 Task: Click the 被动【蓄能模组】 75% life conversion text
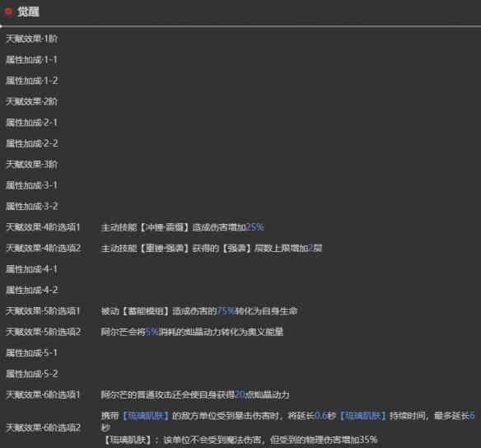[x=199, y=311]
